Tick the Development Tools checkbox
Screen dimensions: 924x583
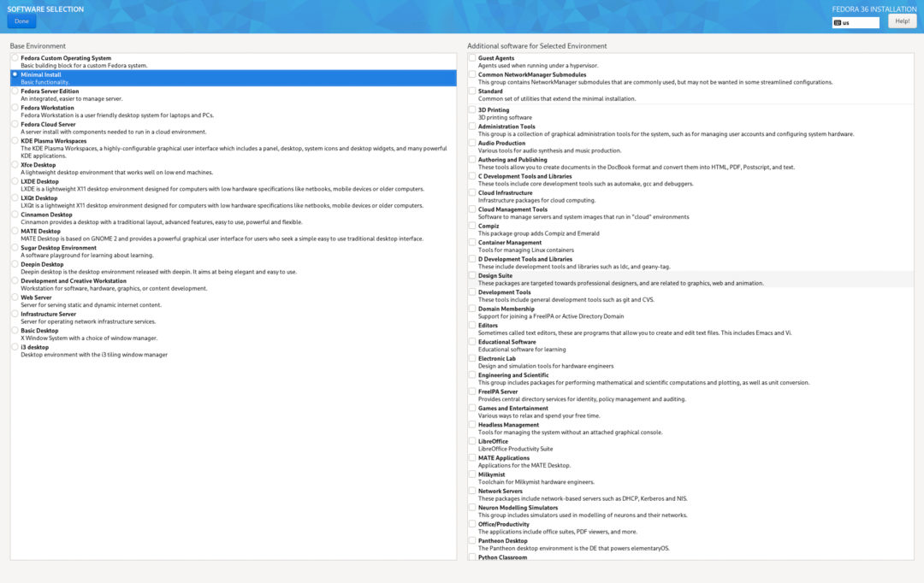click(472, 291)
